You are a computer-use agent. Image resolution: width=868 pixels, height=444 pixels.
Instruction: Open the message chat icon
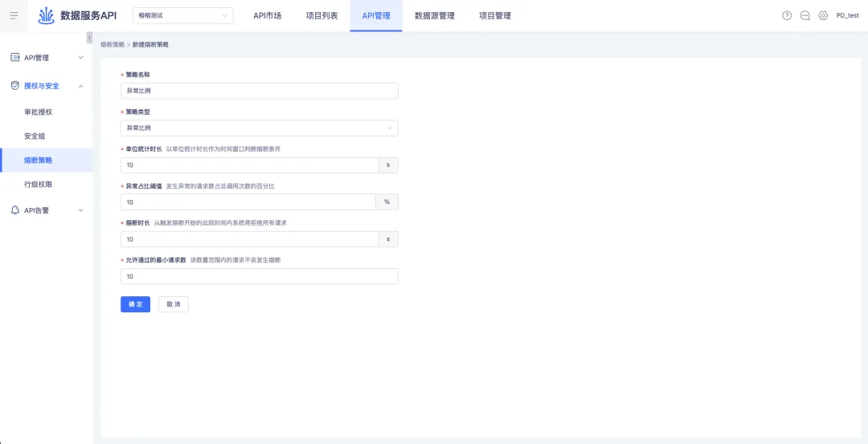[805, 15]
